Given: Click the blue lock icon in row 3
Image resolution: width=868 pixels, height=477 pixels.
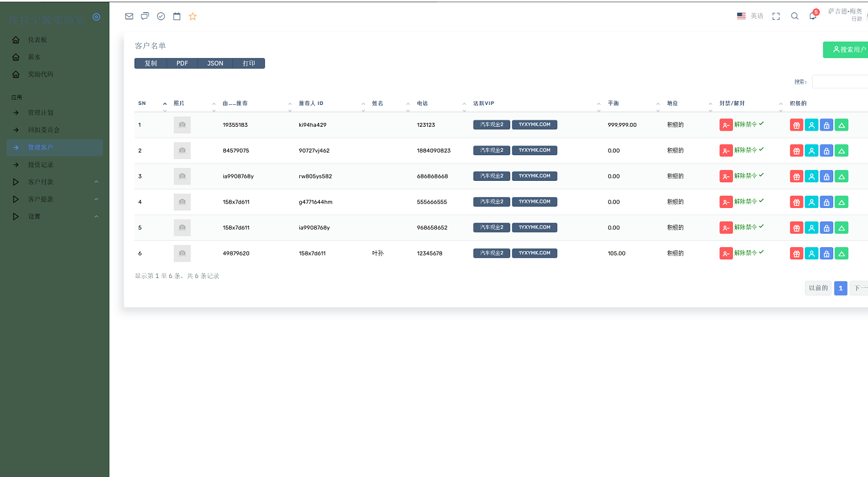Looking at the screenshot, I should (x=826, y=176).
